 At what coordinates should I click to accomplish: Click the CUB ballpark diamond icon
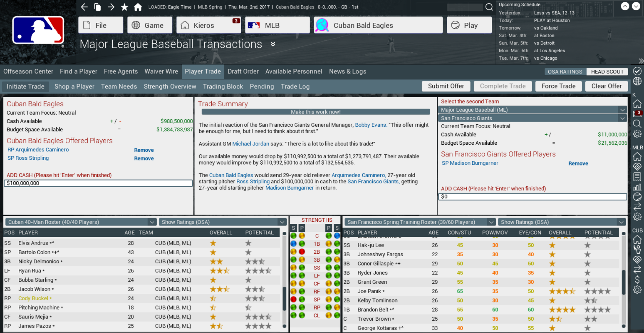coord(637,260)
